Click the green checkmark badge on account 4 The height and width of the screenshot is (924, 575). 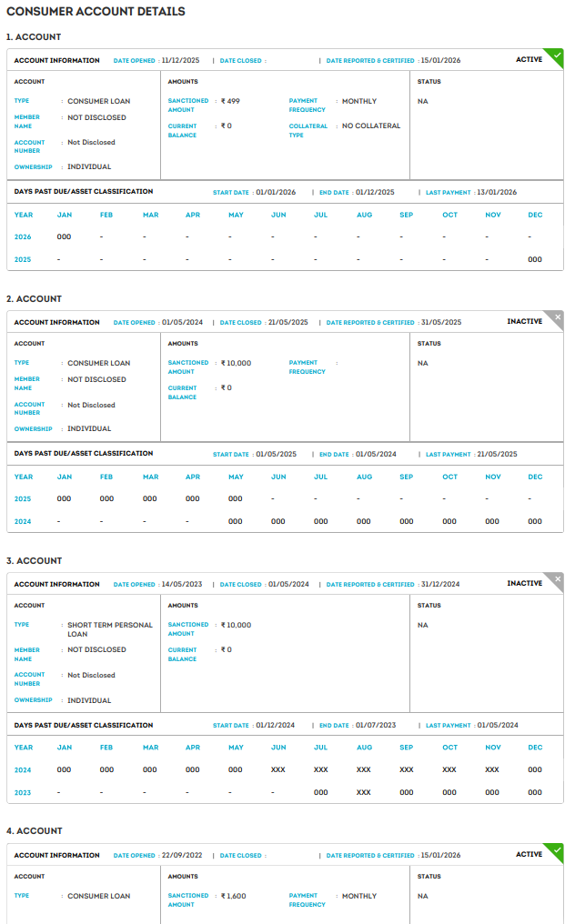point(556,850)
